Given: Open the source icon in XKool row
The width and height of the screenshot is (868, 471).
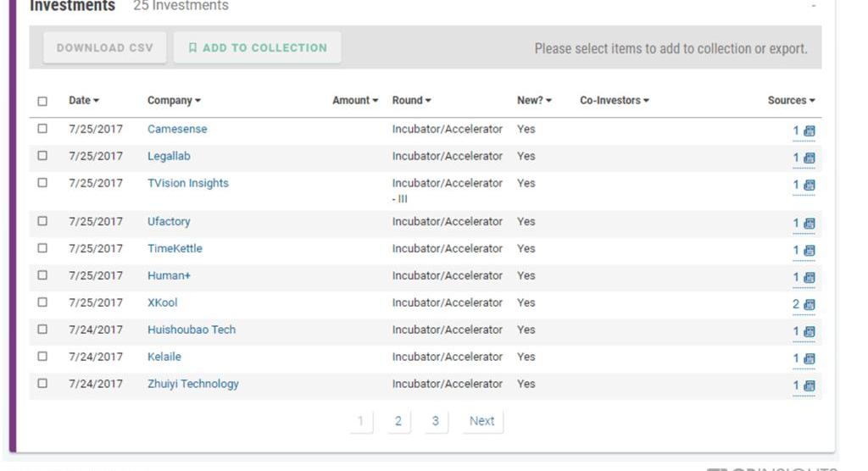Looking at the screenshot, I should click(809, 305).
